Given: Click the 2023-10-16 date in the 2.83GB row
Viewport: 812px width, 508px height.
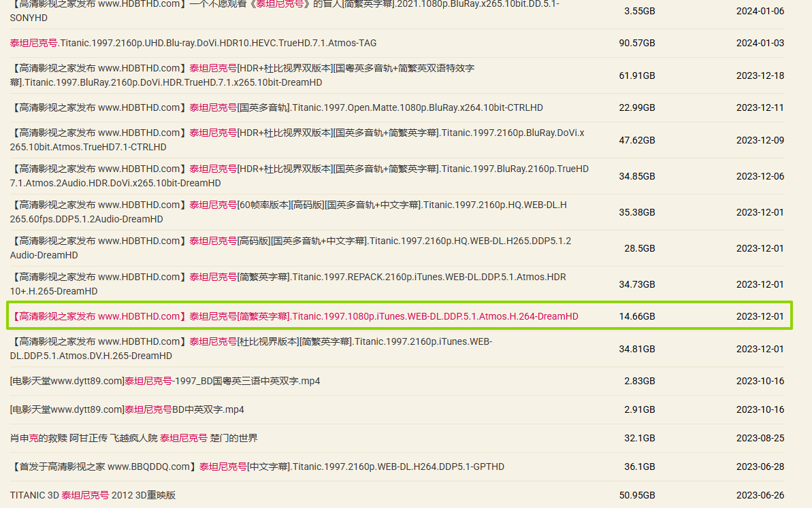Looking at the screenshot, I should (760, 381).
